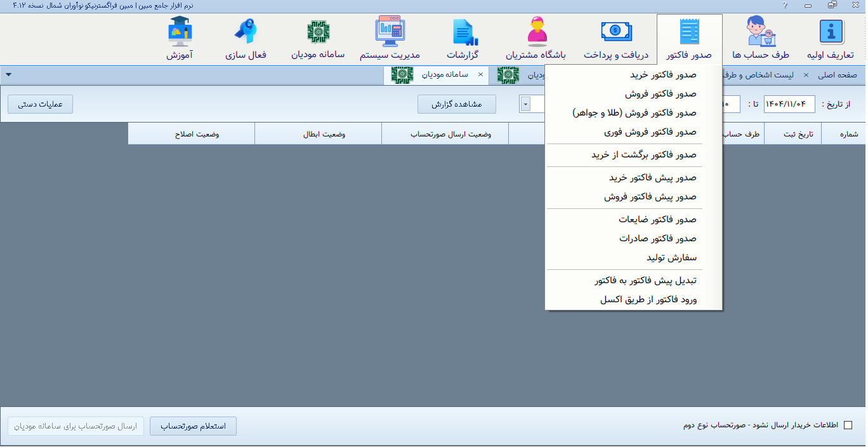868x447 pixels.
Task: Select صدور پیش فاکتور خرید menu item
Action: coord(652,178)
